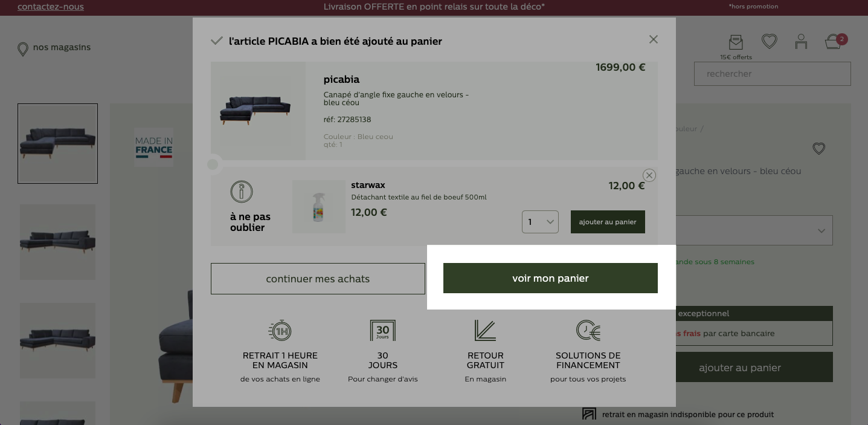This screenshot has height=425, width=868.
Task: Add product to favorites heart beside title
Action: pyautogui.click(x=818, y=148)
